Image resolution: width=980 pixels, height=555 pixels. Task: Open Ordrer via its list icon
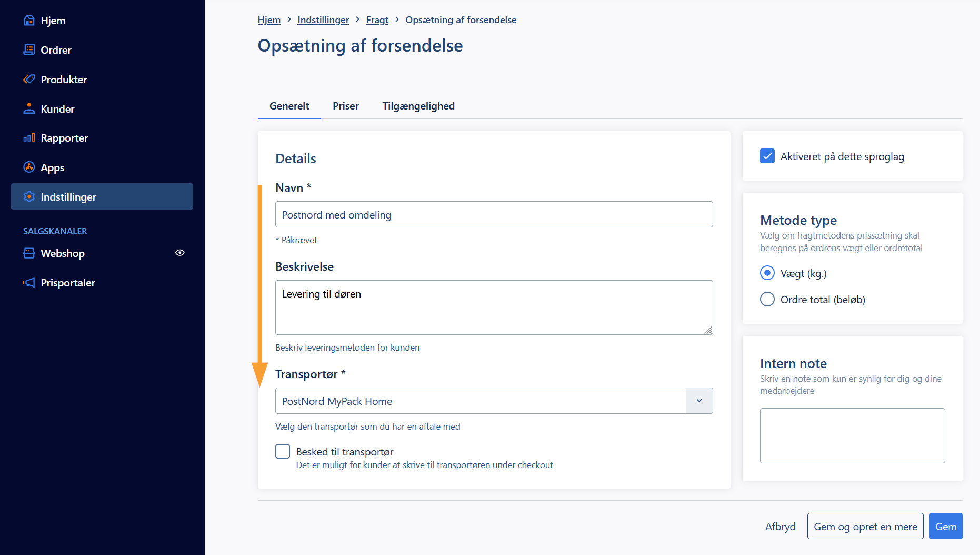point(29,50)
